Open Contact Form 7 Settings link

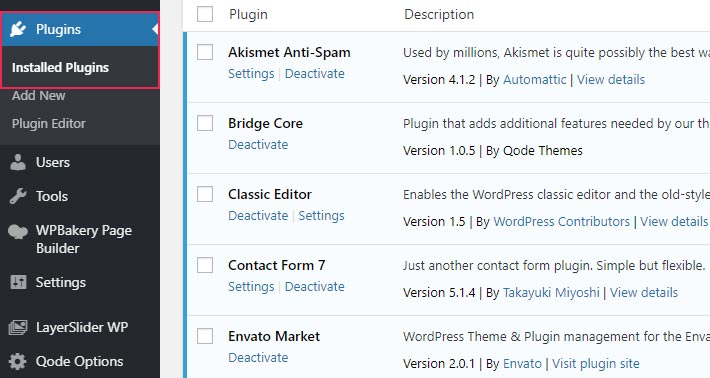[251, 287]
